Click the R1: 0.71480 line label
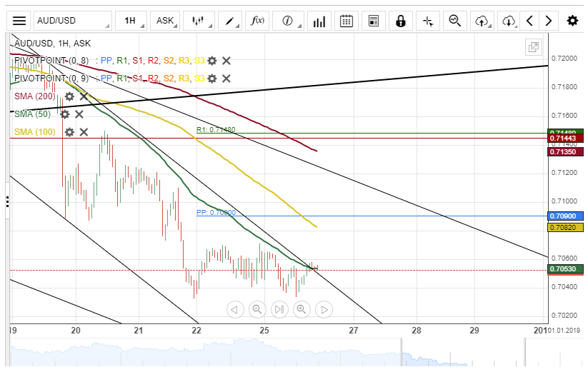This screenshot has height=372, width=588. 216,130
